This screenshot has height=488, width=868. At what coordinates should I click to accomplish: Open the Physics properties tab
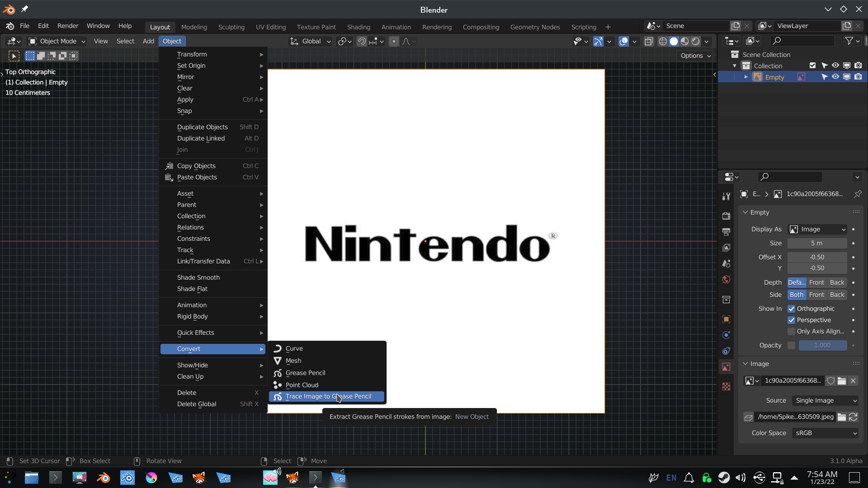click(x=726, y=335)
